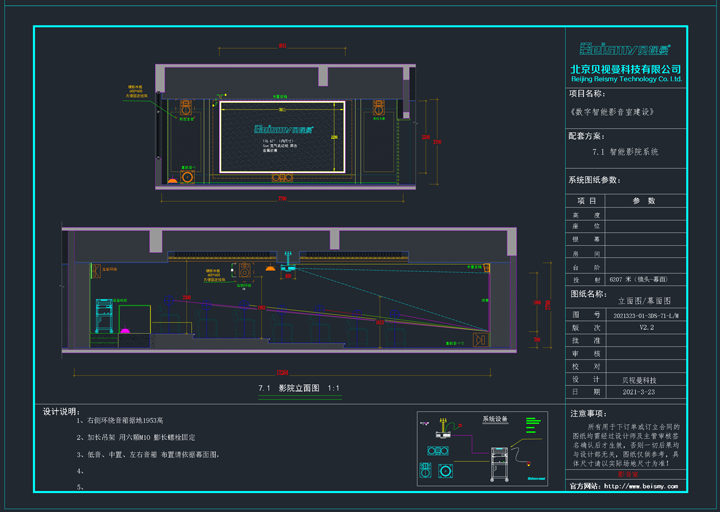Select the 项目名称 label
Image resolution: width=720 pixels, height=512 pixels.
[587, 94]
